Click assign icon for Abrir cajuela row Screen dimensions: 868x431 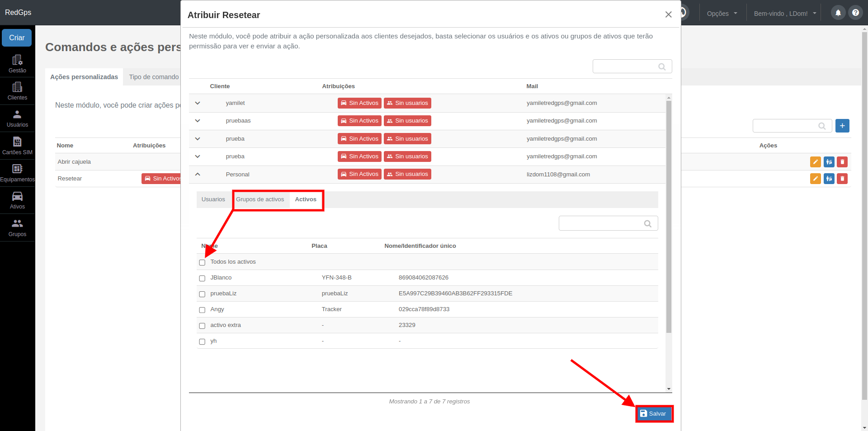pos(829,162)
